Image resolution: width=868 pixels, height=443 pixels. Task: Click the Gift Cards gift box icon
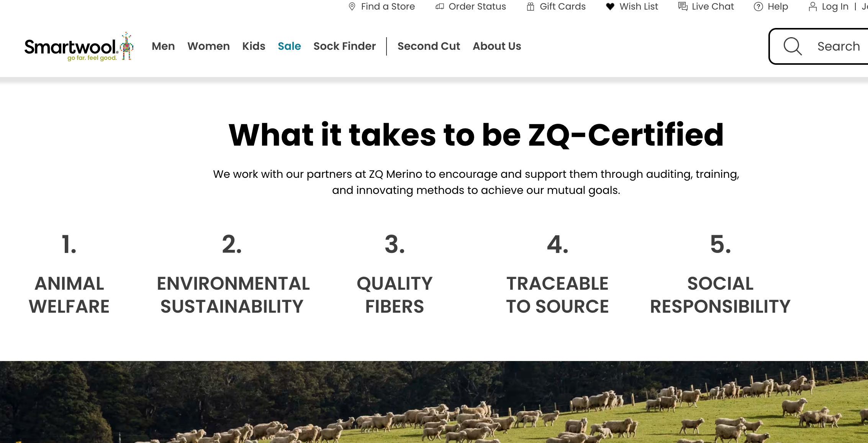[x=531, y=7]
